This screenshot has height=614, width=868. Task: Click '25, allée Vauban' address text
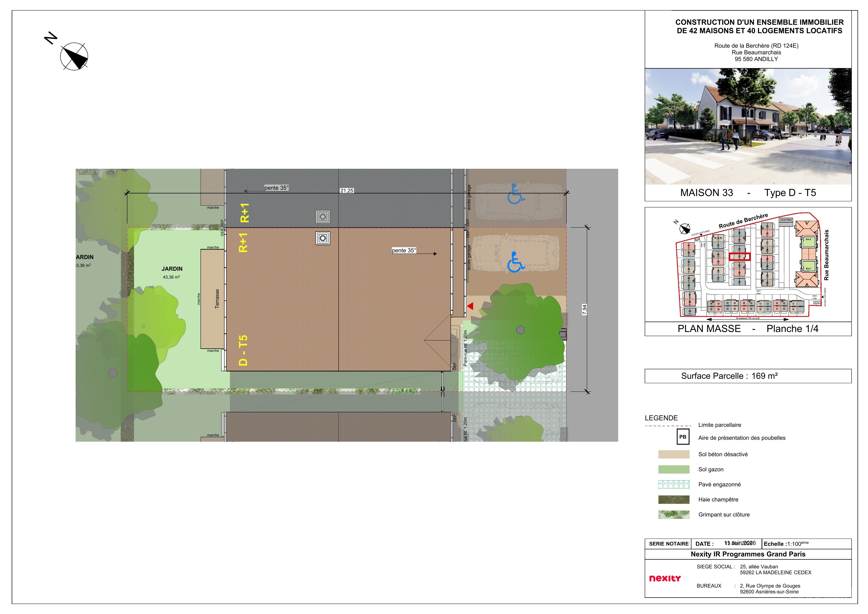[x=759, y=567]
